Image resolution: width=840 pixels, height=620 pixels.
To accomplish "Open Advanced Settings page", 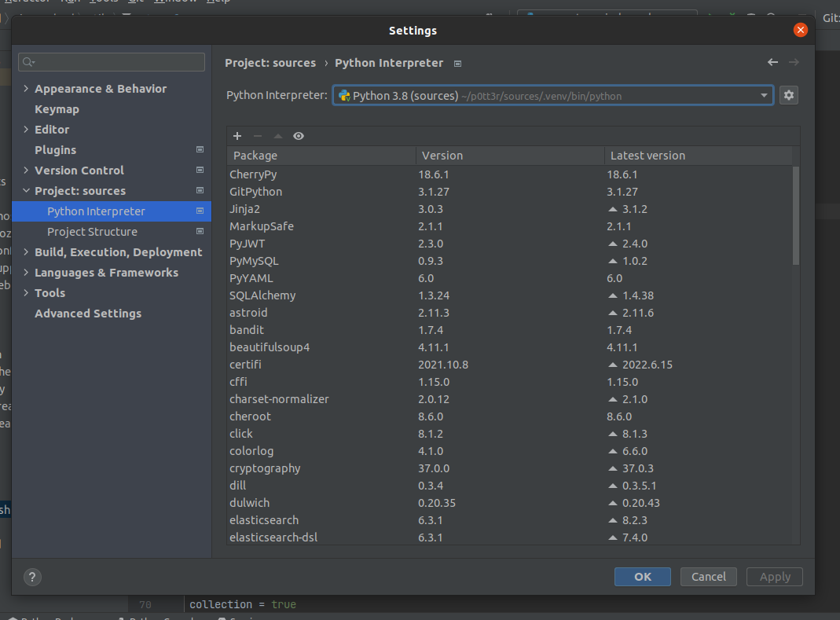I will (88, 314).
